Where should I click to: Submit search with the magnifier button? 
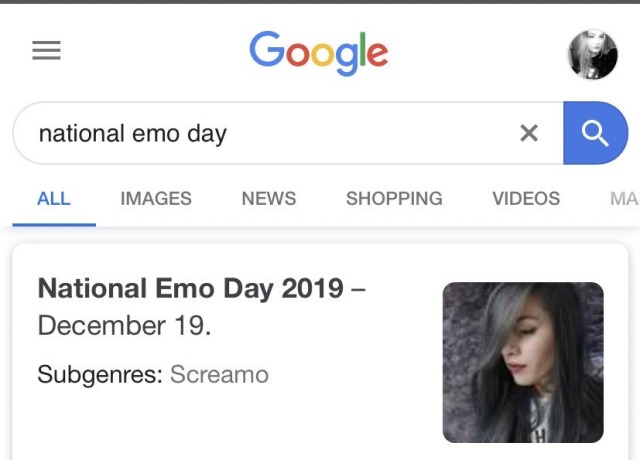596,133
